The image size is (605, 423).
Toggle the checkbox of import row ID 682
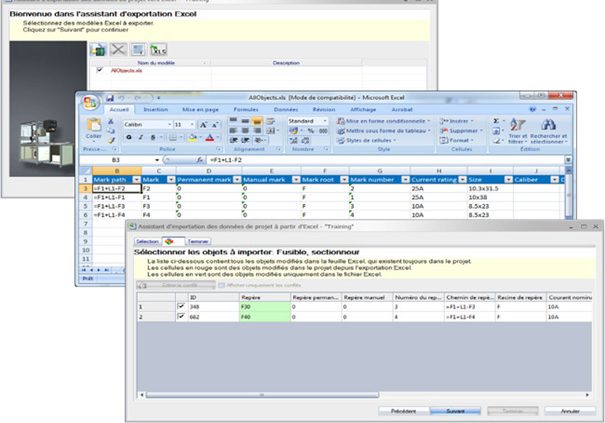tap(181, 316)
